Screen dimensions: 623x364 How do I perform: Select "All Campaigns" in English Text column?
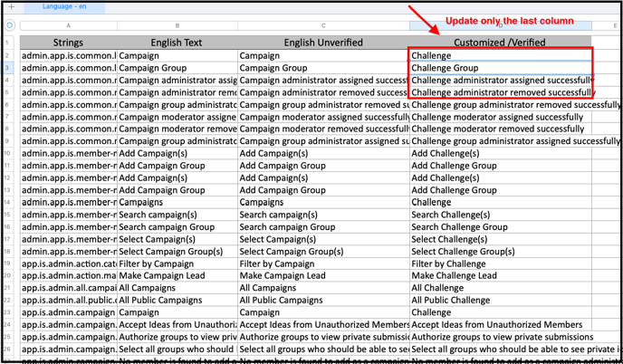pos(177,288)
